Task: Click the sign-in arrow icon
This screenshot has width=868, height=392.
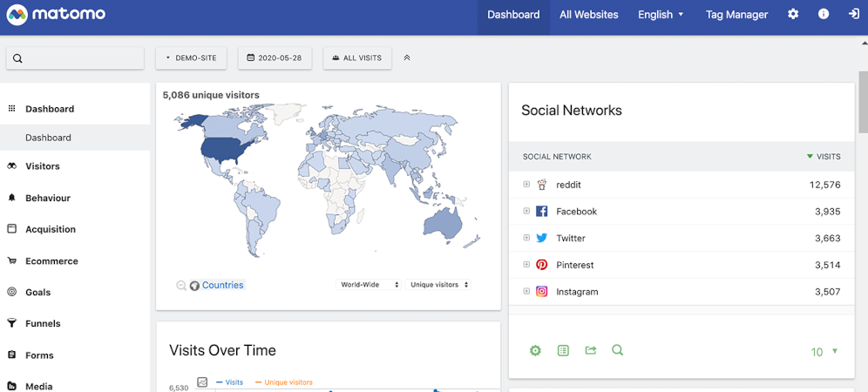Action: tap(853, 15)
